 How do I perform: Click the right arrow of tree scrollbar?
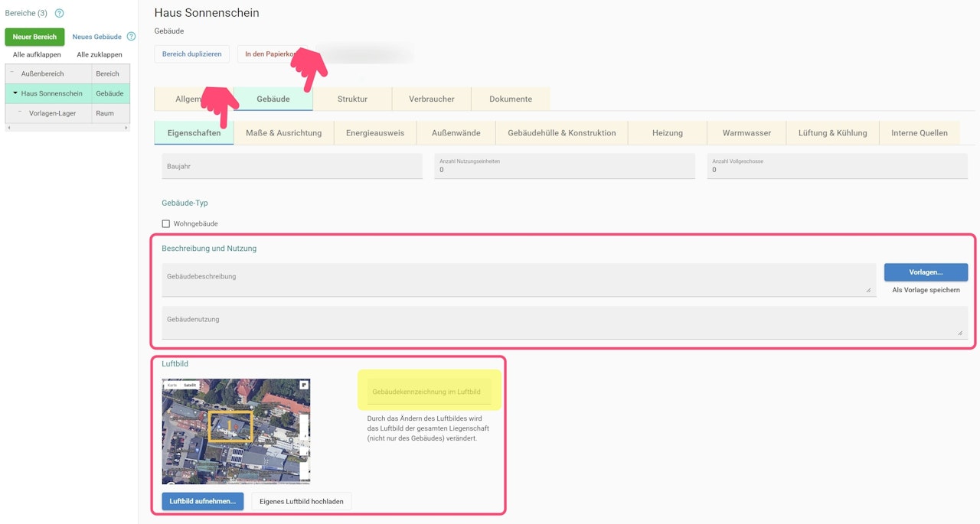coord(126,128)
